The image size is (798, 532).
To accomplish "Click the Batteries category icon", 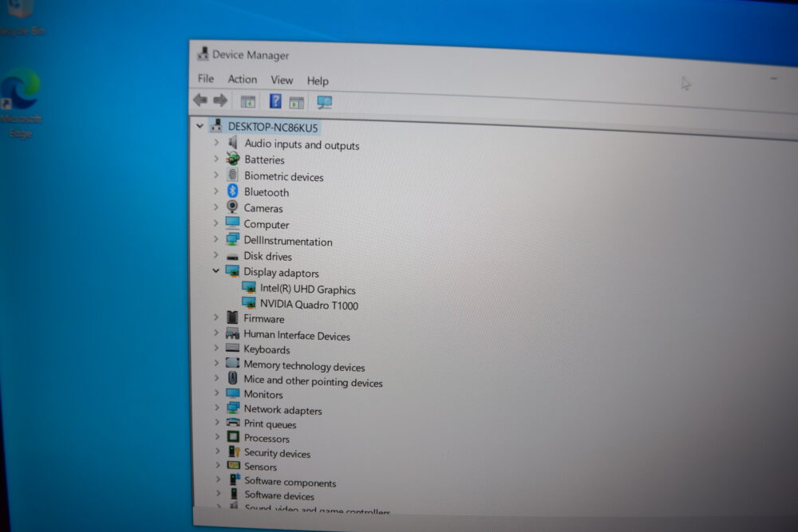I will coord(232,159).
